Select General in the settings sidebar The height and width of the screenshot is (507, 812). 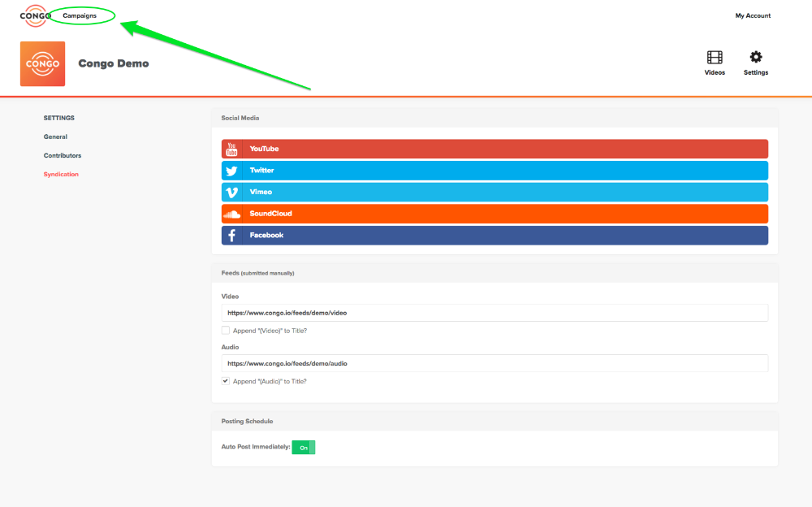click(55, 136)
